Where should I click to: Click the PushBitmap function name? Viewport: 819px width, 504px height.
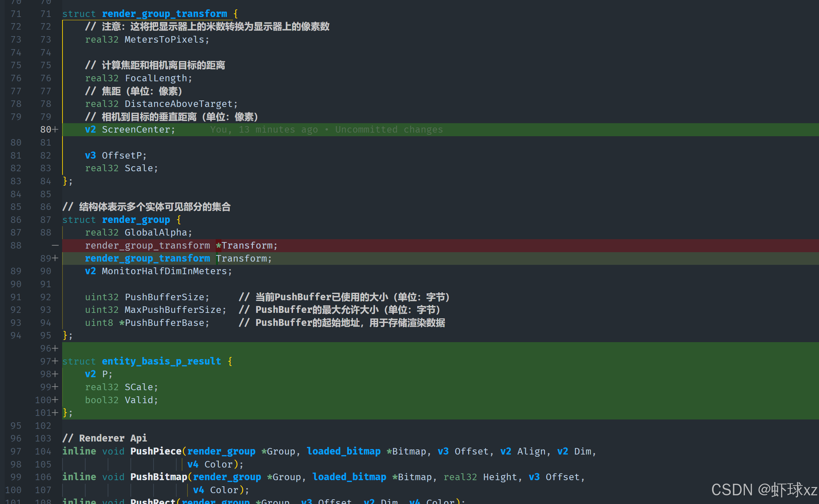[158, 477]
